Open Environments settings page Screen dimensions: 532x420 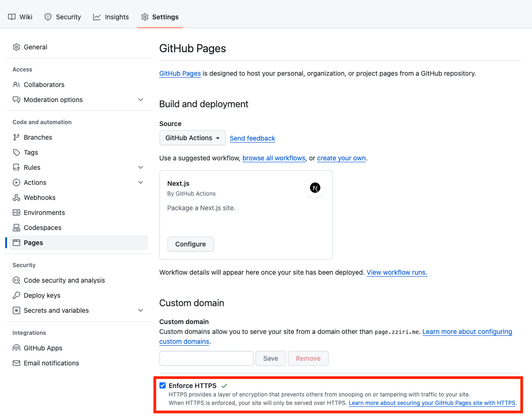[79, 213]
